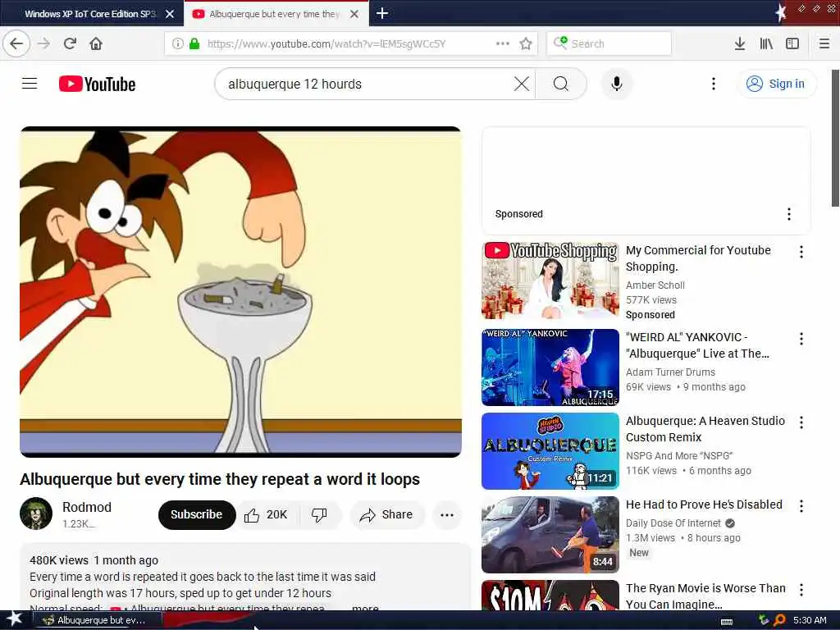The height and width of the screenshot is (630, 840).
Task: Dislike the video with thumbs down
Action: (x=319, y=515)
